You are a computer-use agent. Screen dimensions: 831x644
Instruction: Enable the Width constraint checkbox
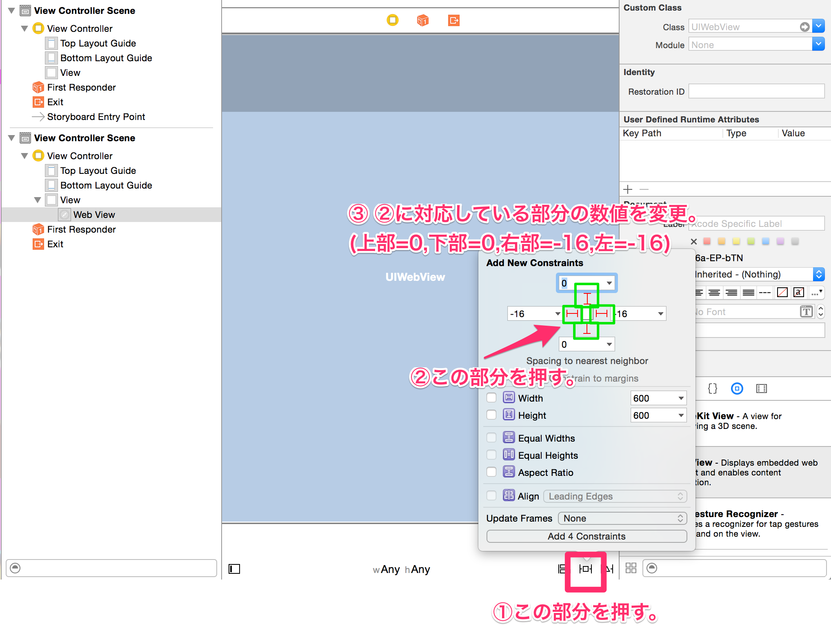491,398
